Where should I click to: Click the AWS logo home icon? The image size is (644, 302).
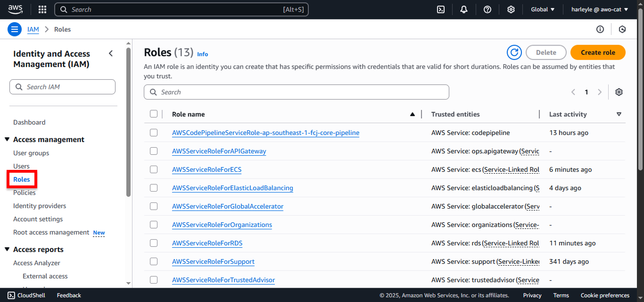tap(15, 9)
